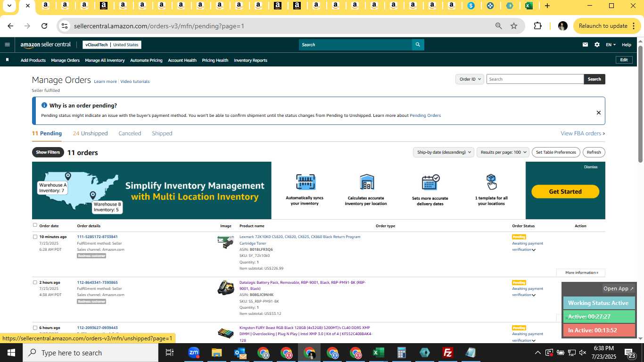Open Excel from the Windows taskbar
Screen dimensions: 644x362
378,353
